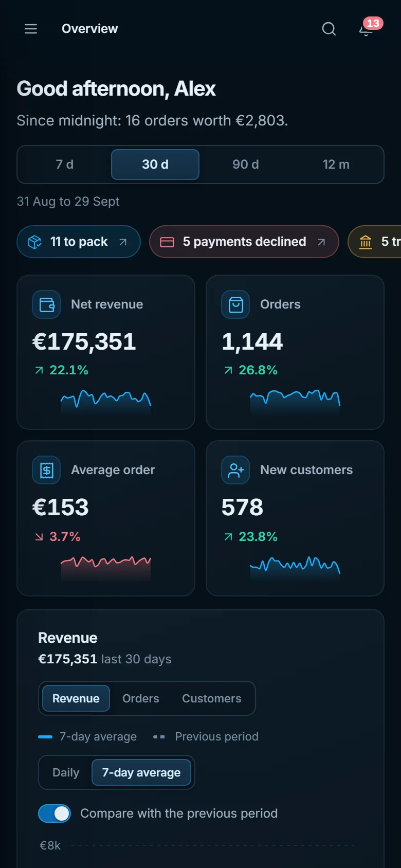Toggle the 7-day average legend series
The image size is (401, 868).
click(x=87, y=737)
